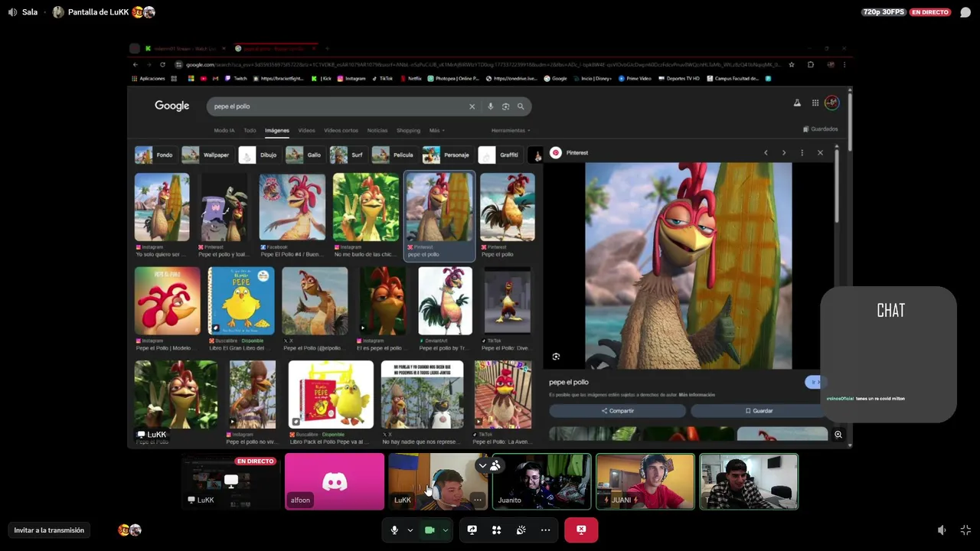Go to next image in Pinterest panel

784,153
